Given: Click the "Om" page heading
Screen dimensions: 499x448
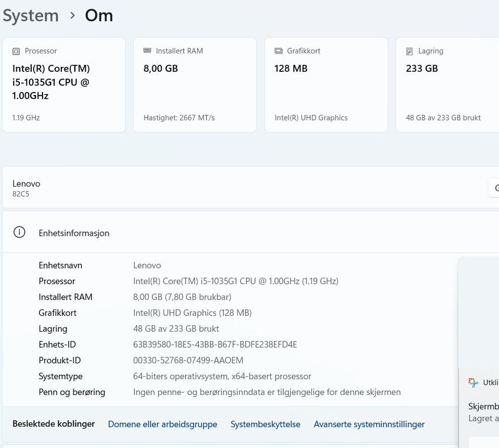Looking at the screenshot, I should tap(99, 16).
